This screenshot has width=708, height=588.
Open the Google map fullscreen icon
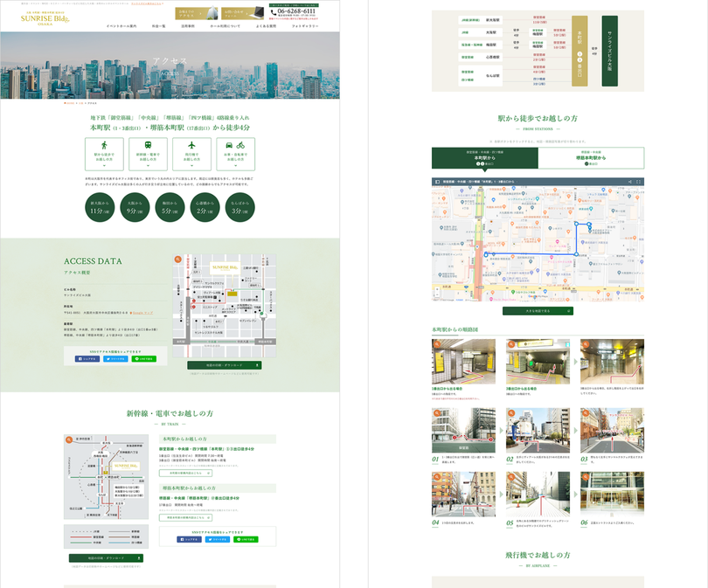point(638,182)
